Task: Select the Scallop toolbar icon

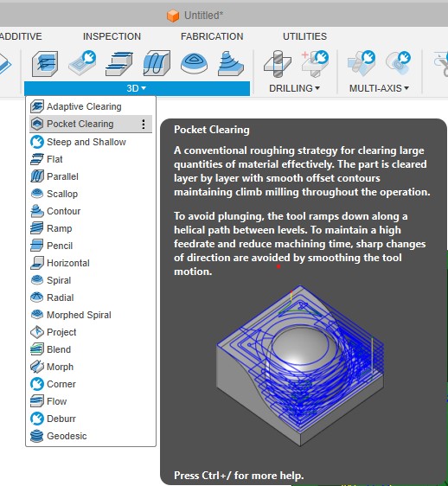Action: click(194, 63)
